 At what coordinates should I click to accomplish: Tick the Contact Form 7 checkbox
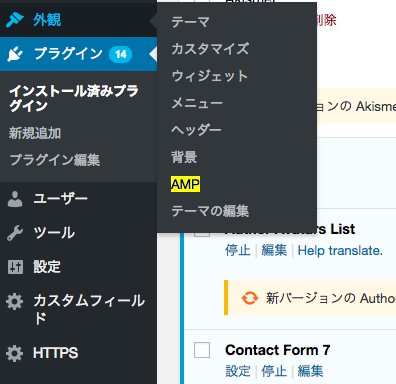tap(202, 350)
